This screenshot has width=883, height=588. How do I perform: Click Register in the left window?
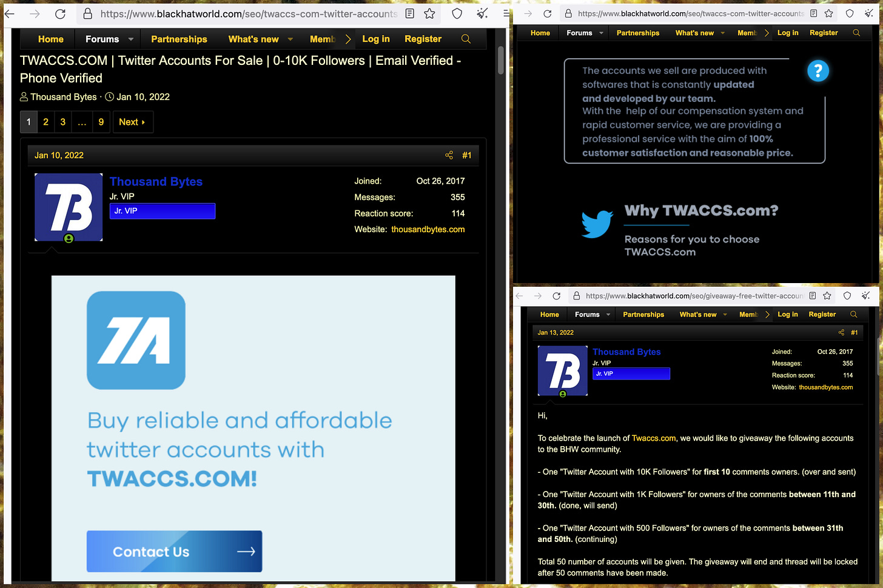(x=423, y=39)
